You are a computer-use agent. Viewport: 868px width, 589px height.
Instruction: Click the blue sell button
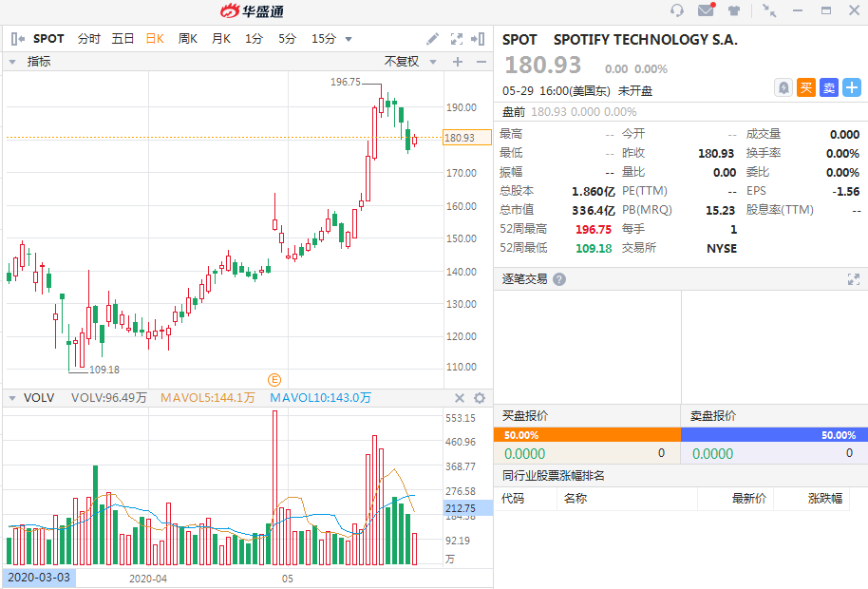829,87
